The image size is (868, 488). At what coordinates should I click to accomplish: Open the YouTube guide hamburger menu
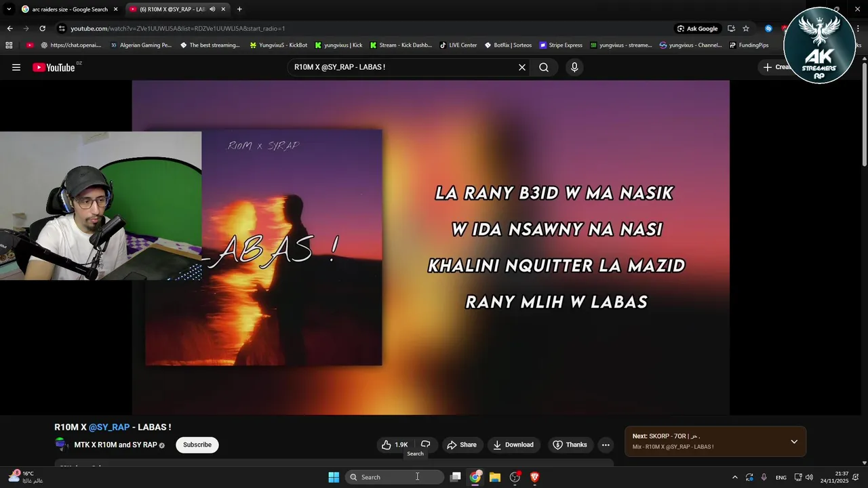coord(16,67)
